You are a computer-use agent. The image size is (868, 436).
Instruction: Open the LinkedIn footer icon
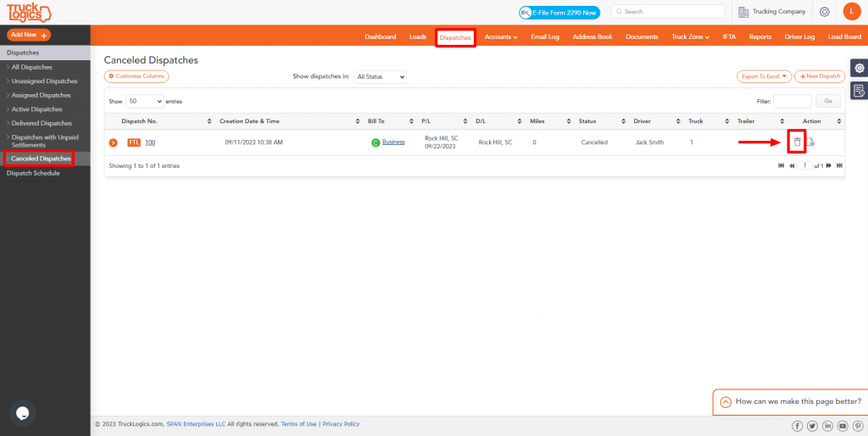click(827, 426)
